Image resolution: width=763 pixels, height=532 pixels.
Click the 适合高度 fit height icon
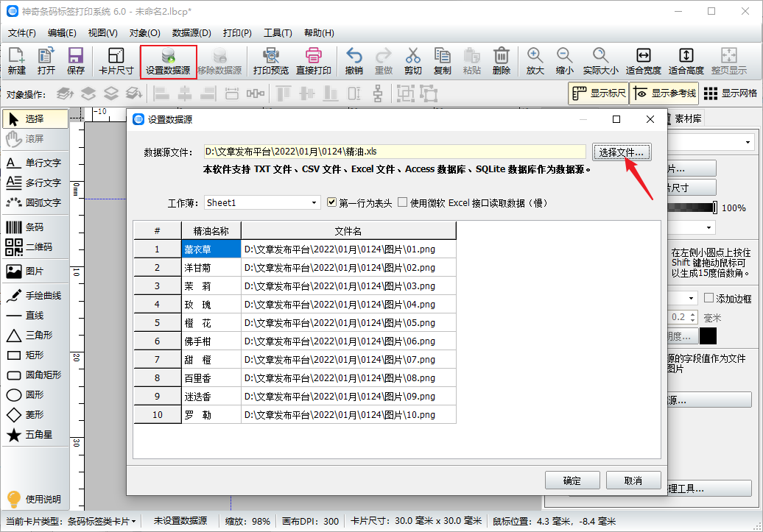(x=686, y=61)
